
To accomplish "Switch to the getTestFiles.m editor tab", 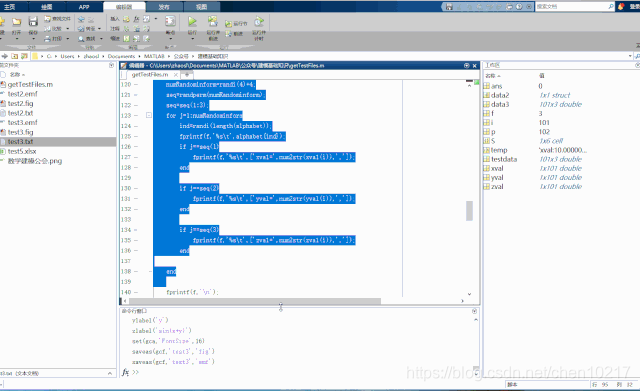I will tap(150, 75).
